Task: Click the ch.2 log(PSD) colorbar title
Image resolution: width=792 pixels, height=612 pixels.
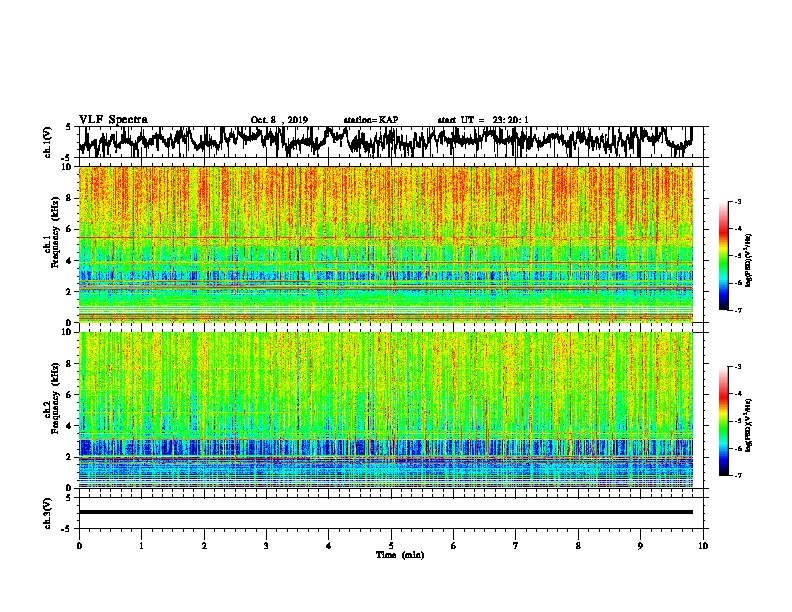Action: coord(749,425)
